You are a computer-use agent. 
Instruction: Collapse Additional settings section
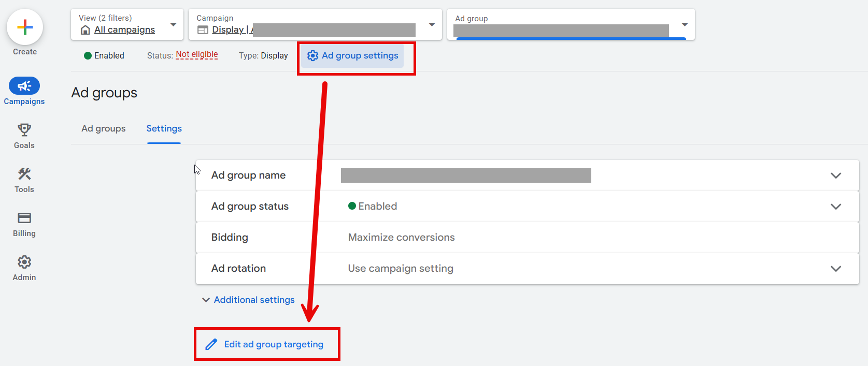pyautogui.click(x=249, y=300)
